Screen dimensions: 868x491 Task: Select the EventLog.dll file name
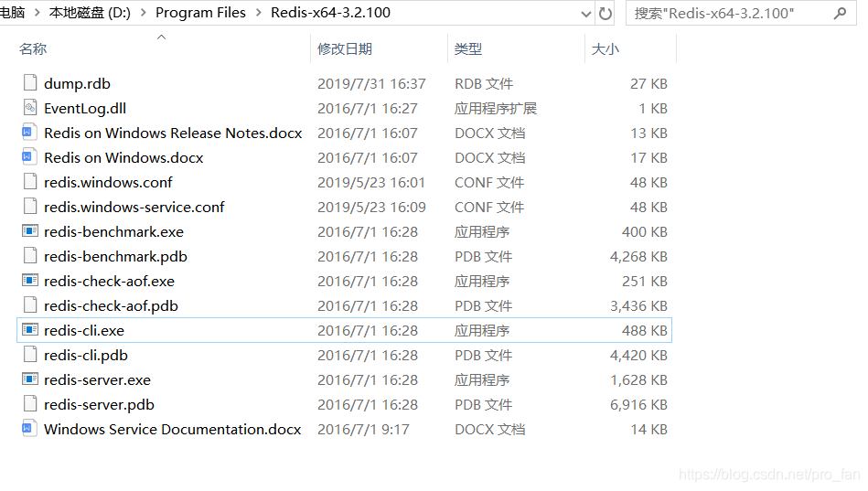tap(85, 109)
